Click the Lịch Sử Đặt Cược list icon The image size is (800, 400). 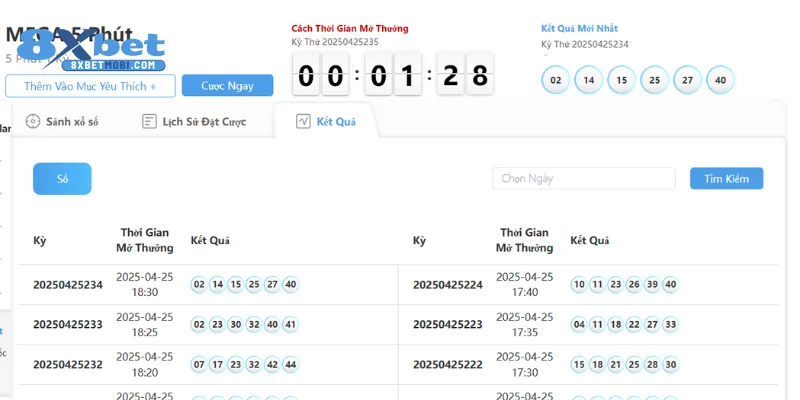click(149, 121)
